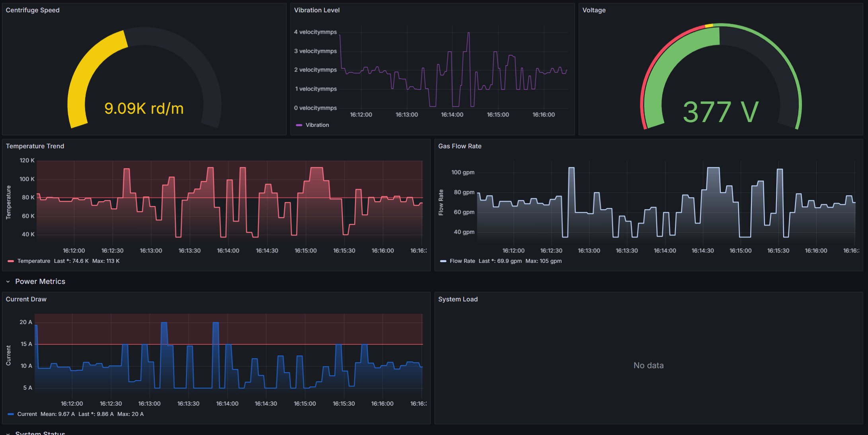Click the red Temperature legend color swatch
The height and width of the screenshot is (435, 868).
click(x=11, y=261)
